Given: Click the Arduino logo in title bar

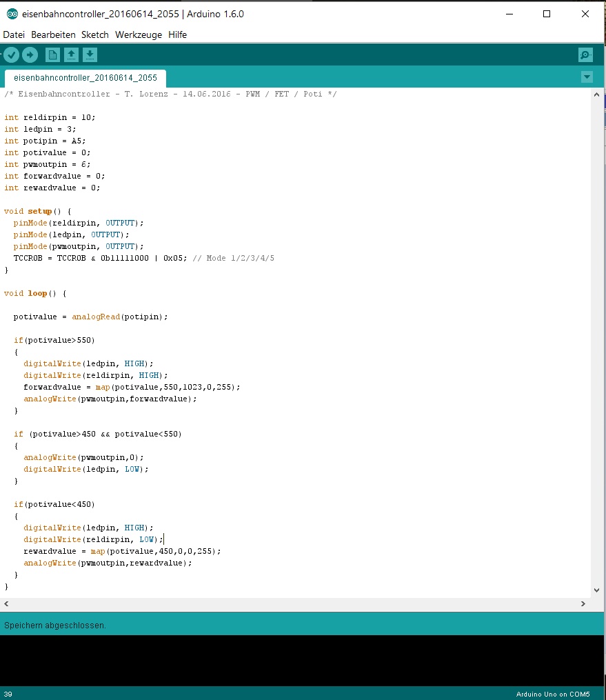Looking at the screenshot, I should (x=12, y=14).
